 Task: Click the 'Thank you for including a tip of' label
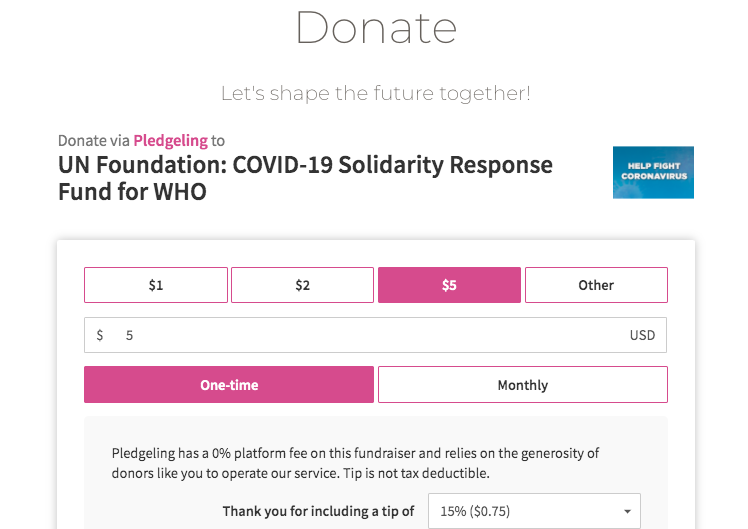(318, 511)
